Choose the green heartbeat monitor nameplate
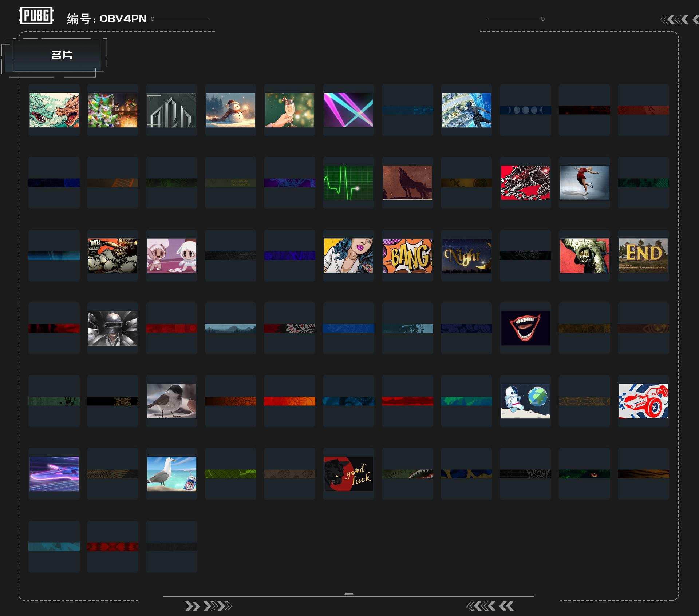This screenshot has width=699, height=616. (348, 183)
